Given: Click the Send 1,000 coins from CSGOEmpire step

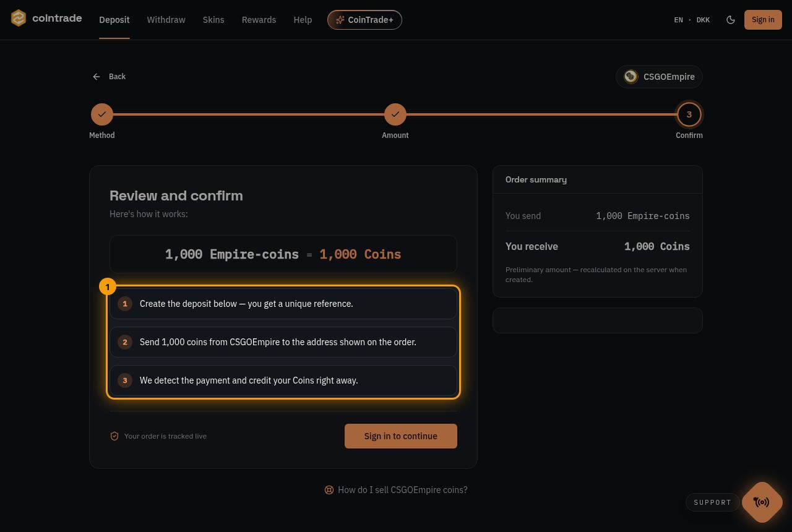Looking at the screenshot, I should click(283, 342).
